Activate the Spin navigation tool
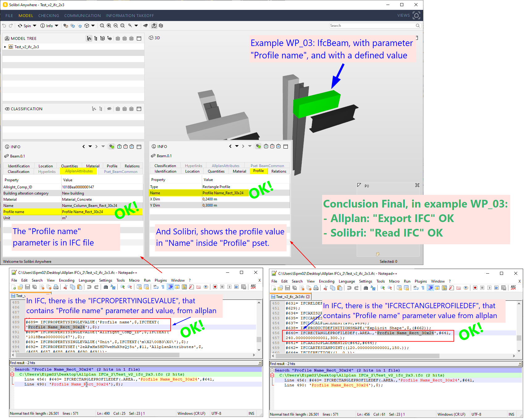The height and width of the screenshot is (420, 525). click(24, 26)
